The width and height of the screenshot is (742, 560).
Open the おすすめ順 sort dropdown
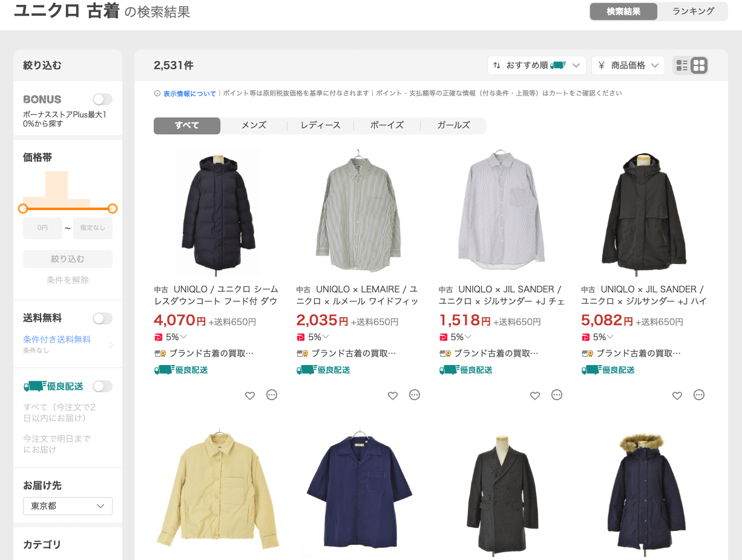click(536, 65)
